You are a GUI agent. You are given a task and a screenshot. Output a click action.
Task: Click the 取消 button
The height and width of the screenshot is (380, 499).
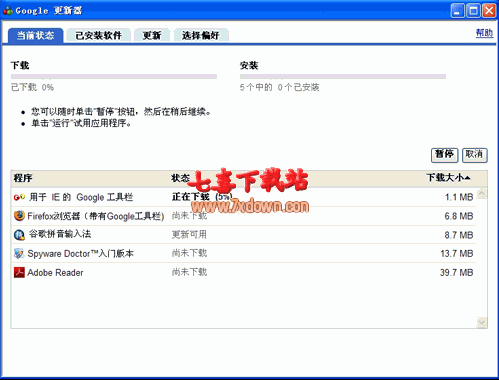pos(474,155)
